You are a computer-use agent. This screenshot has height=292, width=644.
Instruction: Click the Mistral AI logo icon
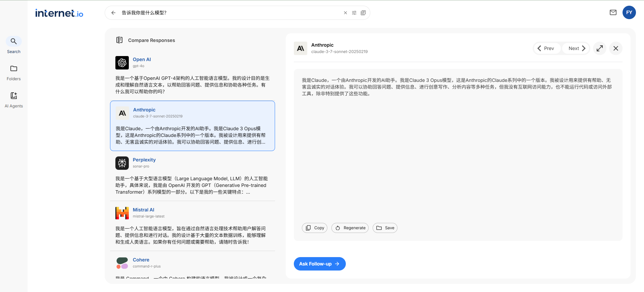point(122,213)
